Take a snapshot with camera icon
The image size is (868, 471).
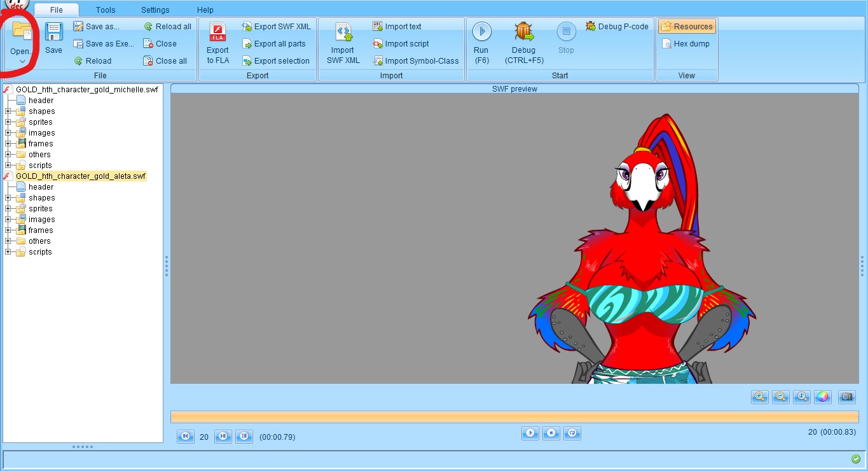[x=846, y=397]
